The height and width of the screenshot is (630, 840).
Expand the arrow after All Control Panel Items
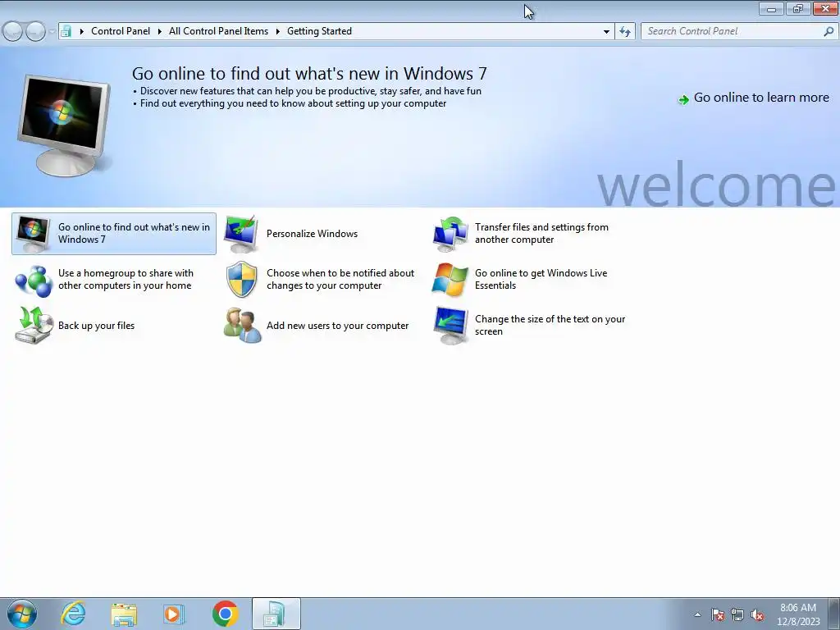coord(277,31)
